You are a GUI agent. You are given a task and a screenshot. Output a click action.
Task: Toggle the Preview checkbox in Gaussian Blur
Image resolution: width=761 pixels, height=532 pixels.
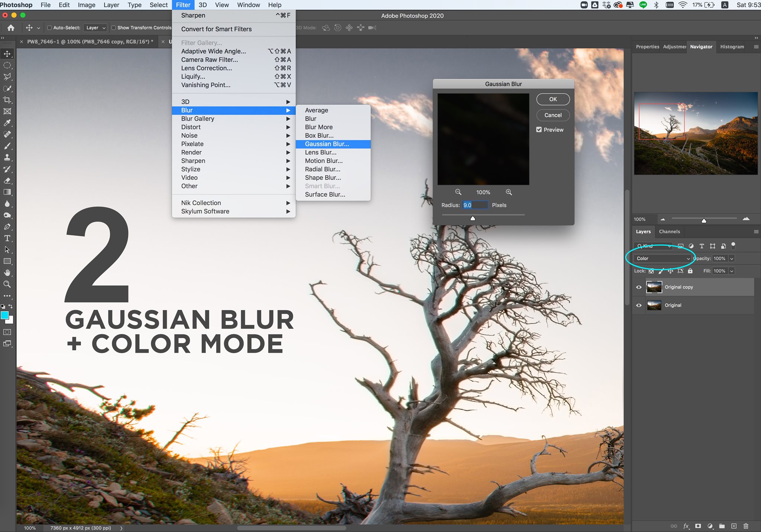[539, 130]
